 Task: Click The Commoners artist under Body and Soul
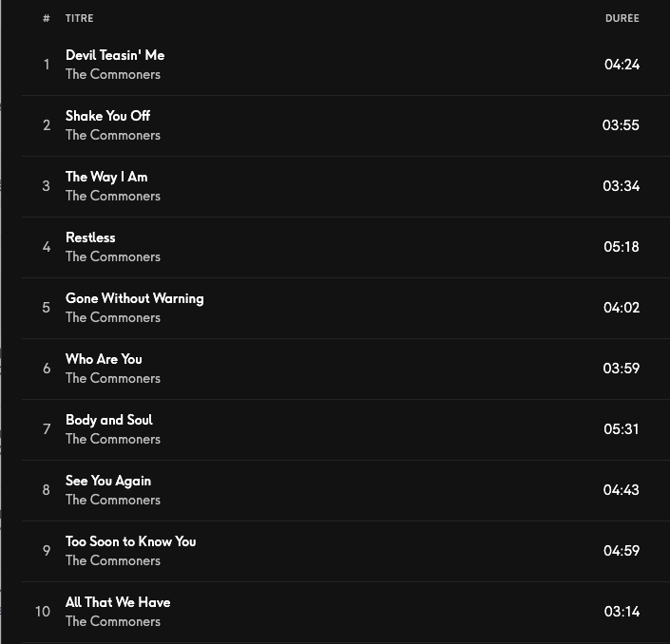[113, 439]
